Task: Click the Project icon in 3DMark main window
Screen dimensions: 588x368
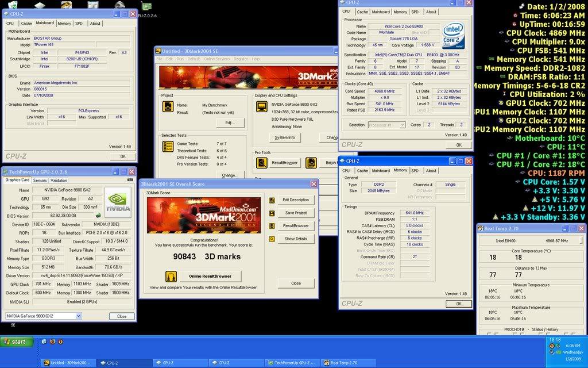Action: [168, 106]
